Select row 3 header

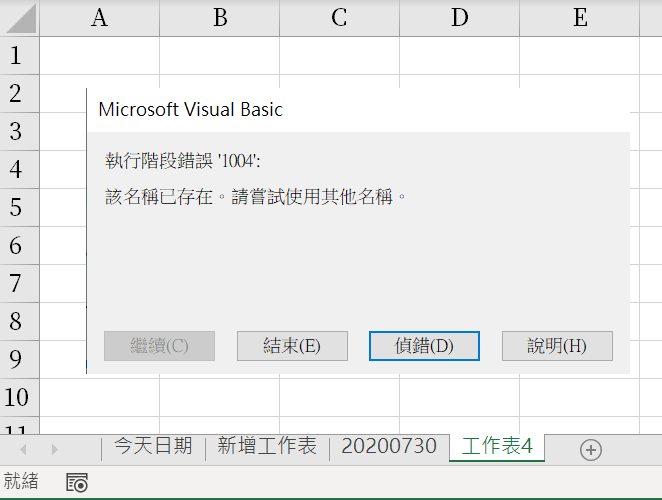pos(19,132)
